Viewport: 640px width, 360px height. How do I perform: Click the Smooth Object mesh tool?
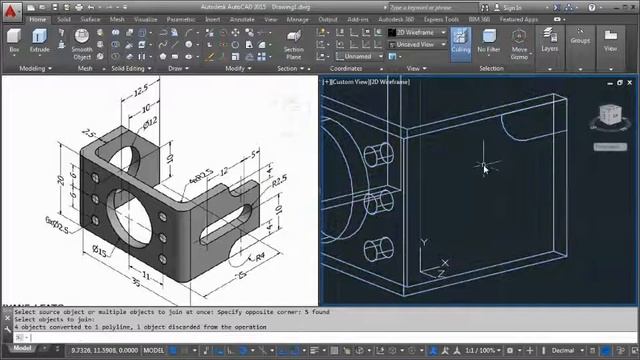pyautogui.click(x=82, y=44)
